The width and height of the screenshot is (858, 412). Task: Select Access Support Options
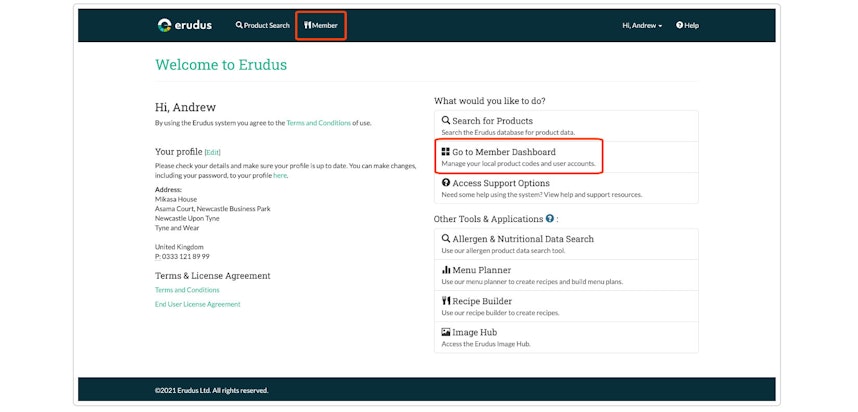[x=566, y=188]
